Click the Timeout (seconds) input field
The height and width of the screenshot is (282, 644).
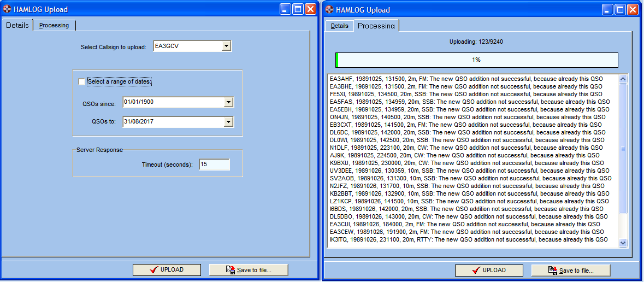214,164
